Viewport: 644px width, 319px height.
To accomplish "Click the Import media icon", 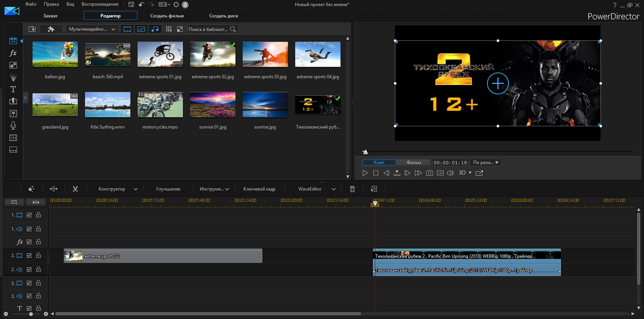I will coord(32,29).
